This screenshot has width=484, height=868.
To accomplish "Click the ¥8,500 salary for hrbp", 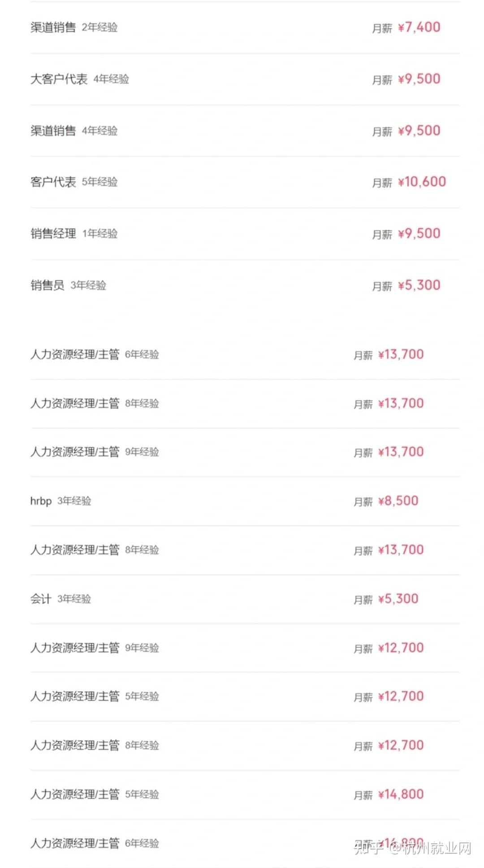I will (398, 501).
